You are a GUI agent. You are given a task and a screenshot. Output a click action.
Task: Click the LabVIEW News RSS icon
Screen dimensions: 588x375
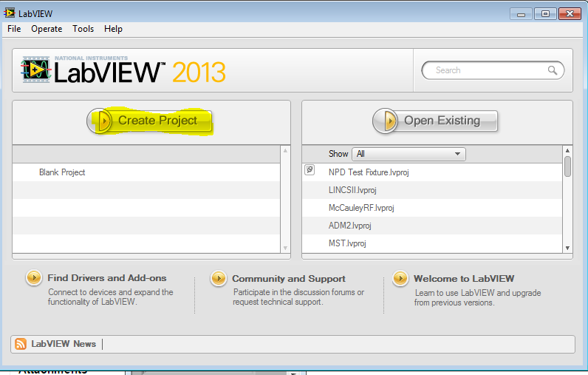(21, 344)
